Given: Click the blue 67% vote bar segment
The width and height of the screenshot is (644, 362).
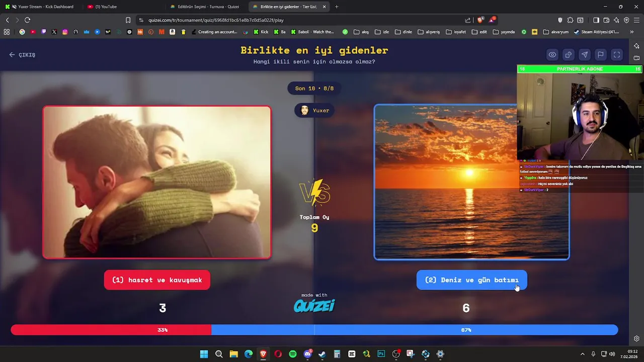Looking at the screenshot, I should [415, 330].
